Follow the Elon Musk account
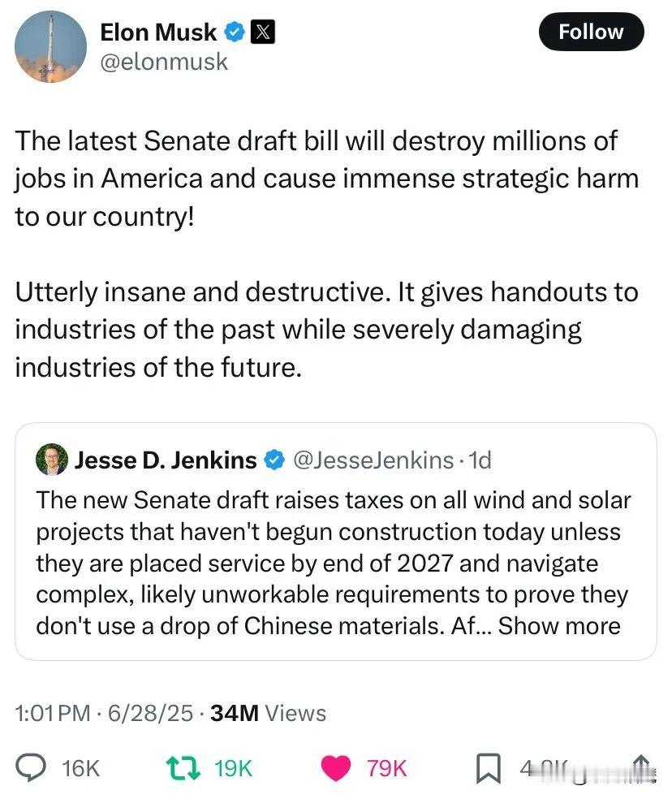Screen dimensions: 672x799 click(591, 32)
